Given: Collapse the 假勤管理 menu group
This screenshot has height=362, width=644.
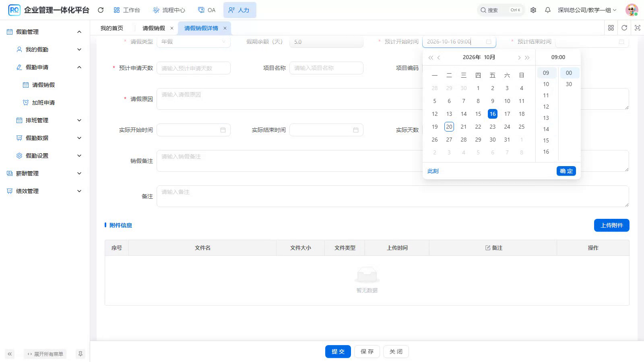Looking at the screenshot, I should click(79, 32).
